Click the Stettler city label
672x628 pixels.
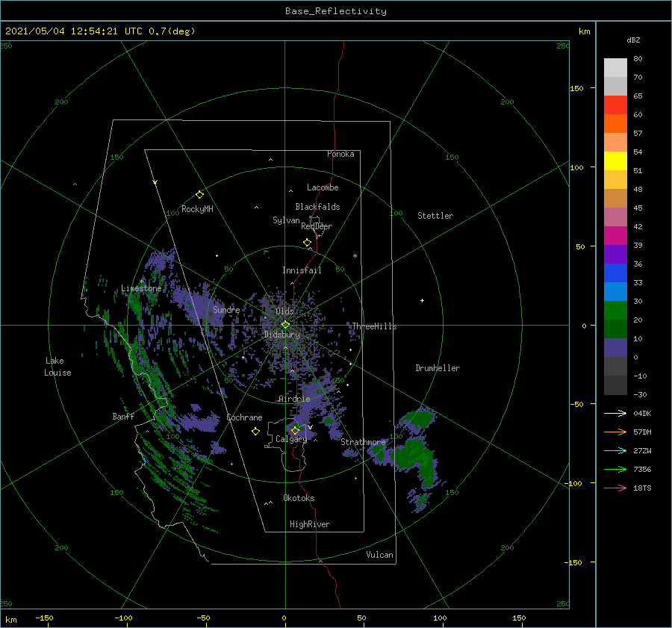coord(435,216)
